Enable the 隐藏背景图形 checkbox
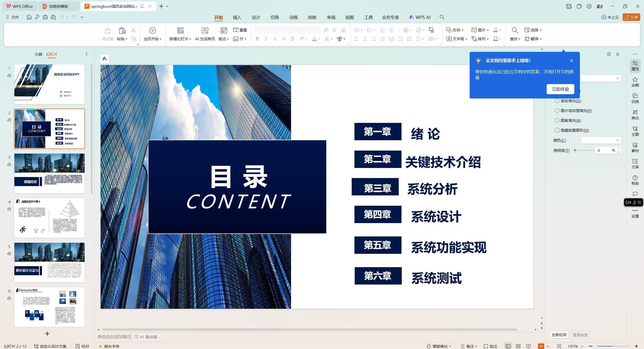Screen dimensions: 644x349 pyautogui.click(x=557, y=130)
